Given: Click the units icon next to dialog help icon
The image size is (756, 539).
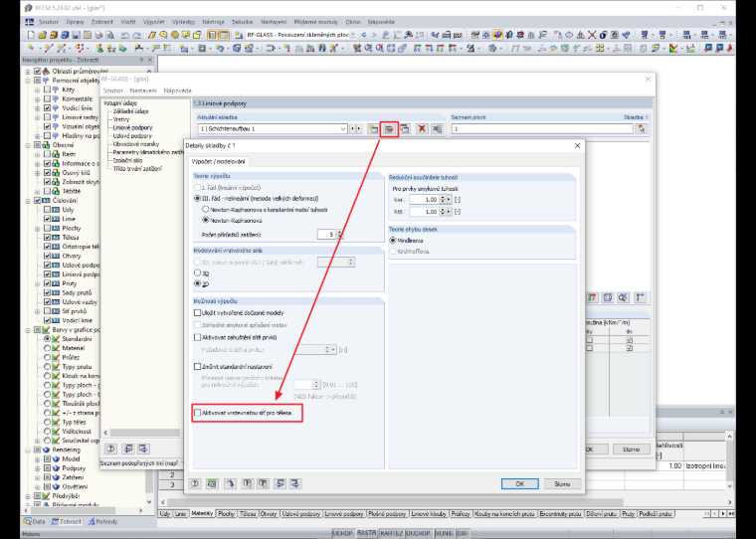Looking at the screenshot, I should [x=212, y=483].
